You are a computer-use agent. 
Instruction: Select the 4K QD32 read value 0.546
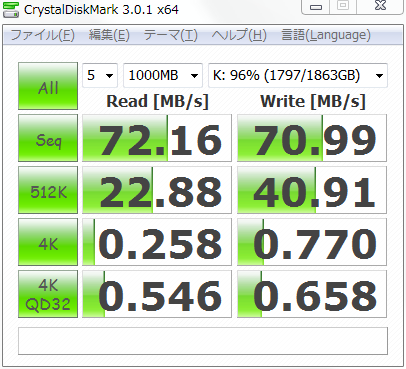click(x=157, y=294)
